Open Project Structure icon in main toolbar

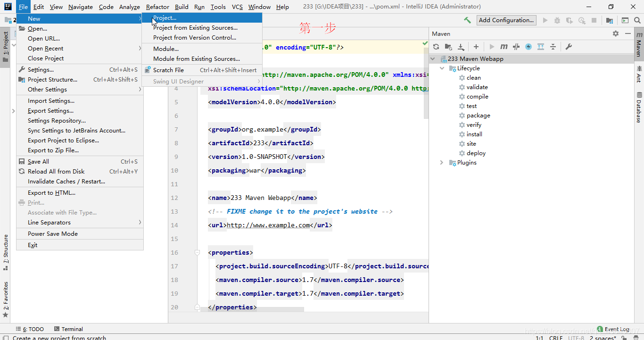pyautogui.click(x=610, y=20)
